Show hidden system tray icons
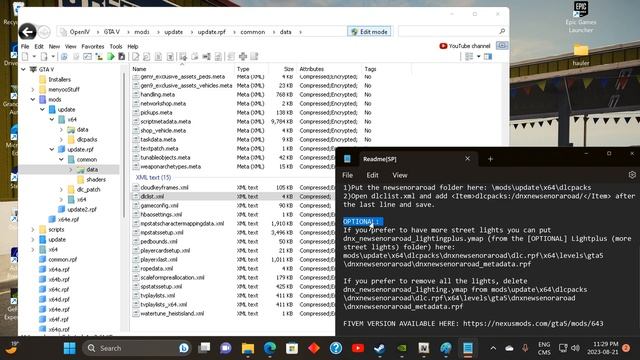640x360 pixels. point(493,348)
